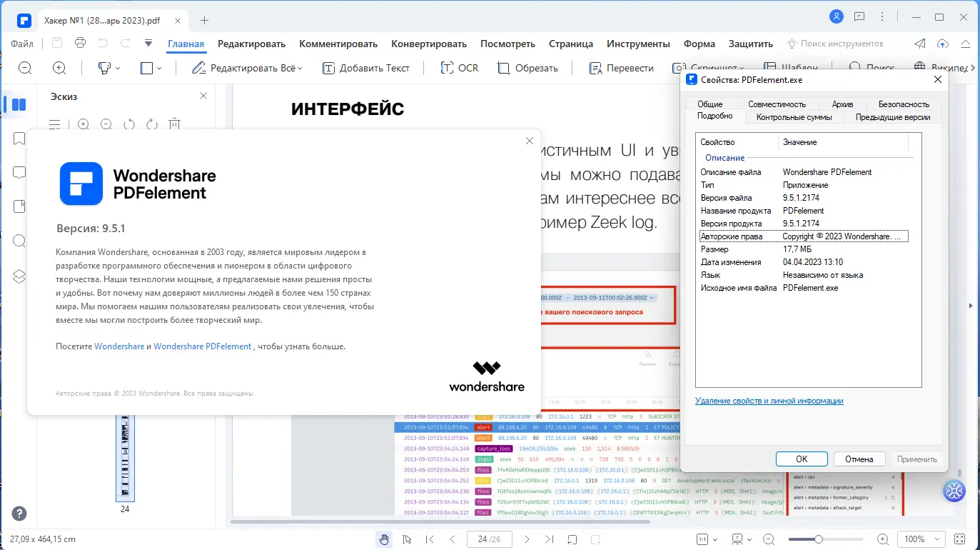This screenshot has height=550, width=980.
Task: Click OK in the properties dialog
Action: [x=802, y=459]
